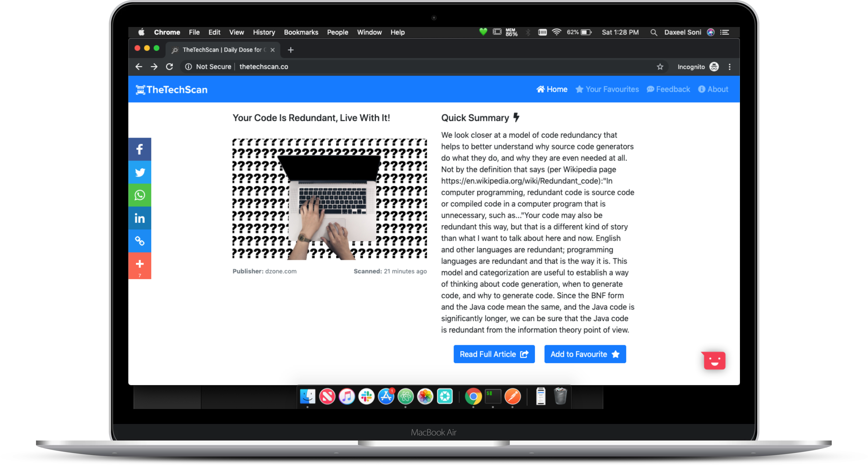Image resolution: width=868 pixels, height=465 pixels.
Task: Share the article on LinkedIn
Action: 140,218
